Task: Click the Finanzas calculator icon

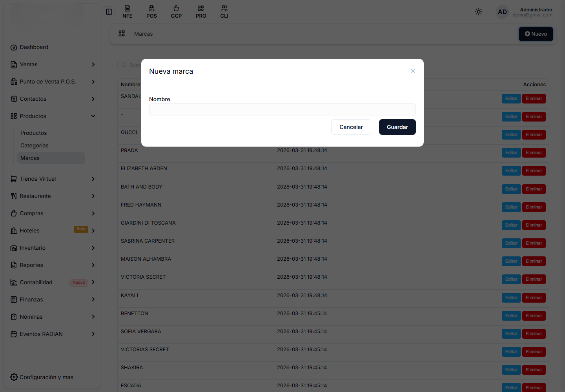Action: [14, 299]
